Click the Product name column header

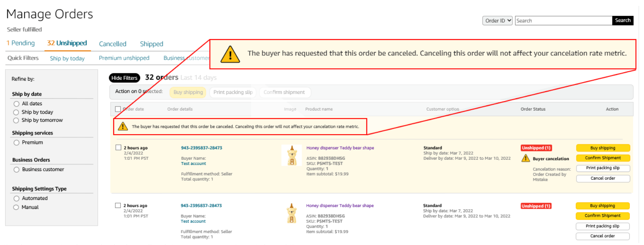(319, 109)
